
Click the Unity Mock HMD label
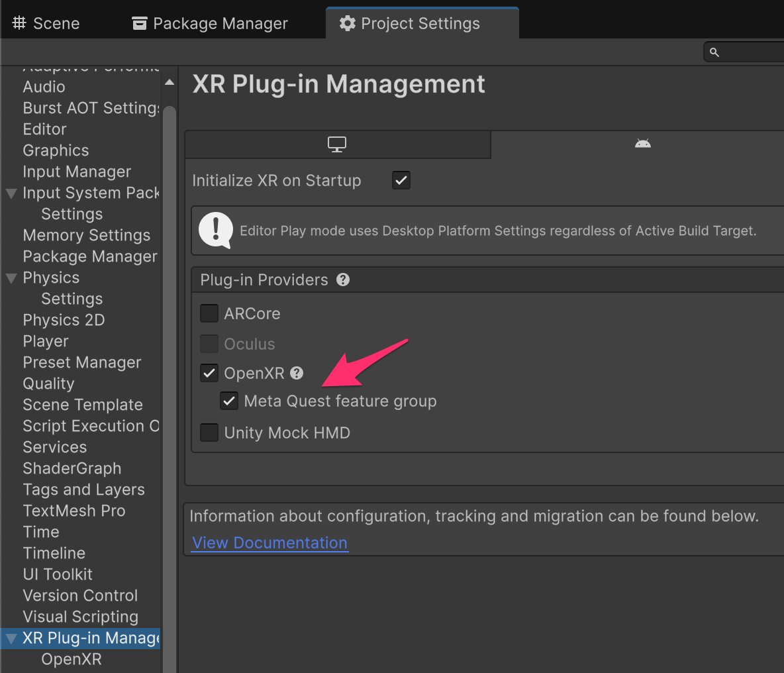(287, 433)
